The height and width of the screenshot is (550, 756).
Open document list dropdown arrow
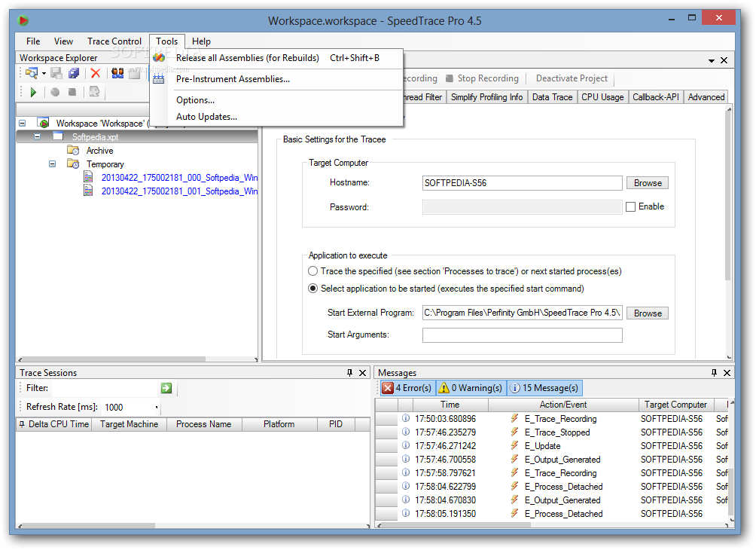pos(711,61)
